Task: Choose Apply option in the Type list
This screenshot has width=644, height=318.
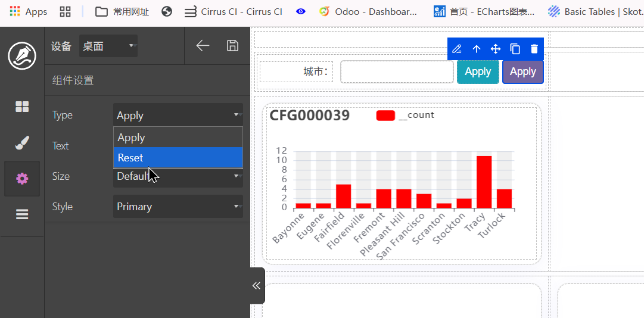Action: 178,138
